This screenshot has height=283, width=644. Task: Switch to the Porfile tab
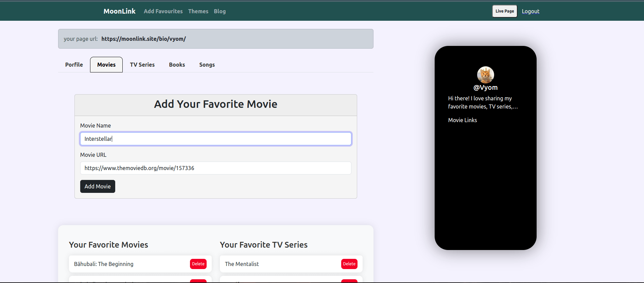tap(74, 65)
